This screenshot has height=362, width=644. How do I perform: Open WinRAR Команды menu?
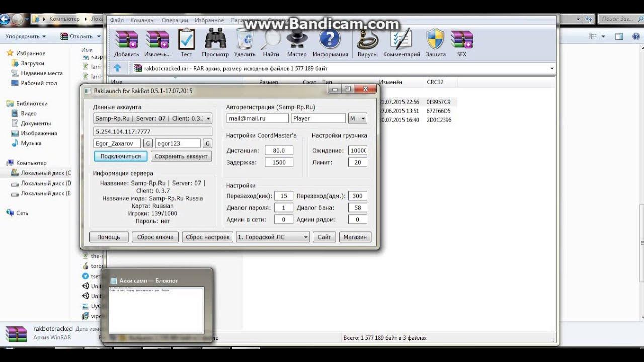click(x=142, y=20)
